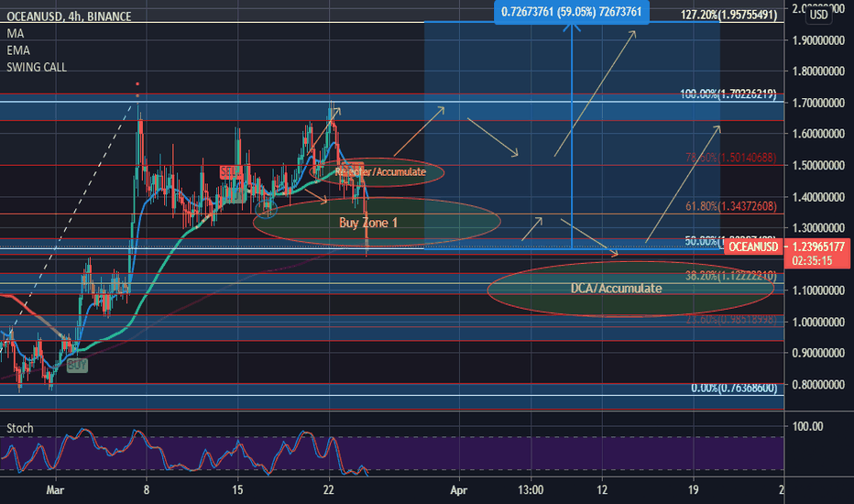Image resolution: width=854 pixels, height=504 pixels.
Task: Select the blue measurement tooltip showing 59.05%
Action: [x=572, y=12]
